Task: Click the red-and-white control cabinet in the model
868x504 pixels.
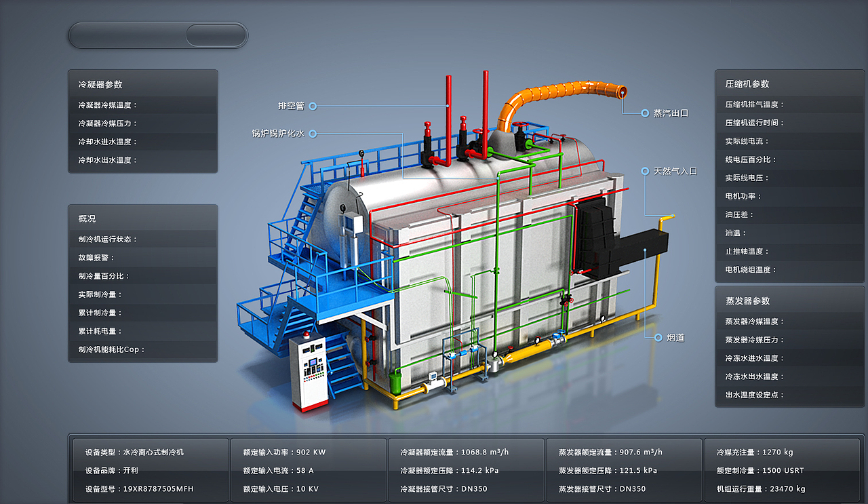Action: pyautogui.click(x=308, y=371)
